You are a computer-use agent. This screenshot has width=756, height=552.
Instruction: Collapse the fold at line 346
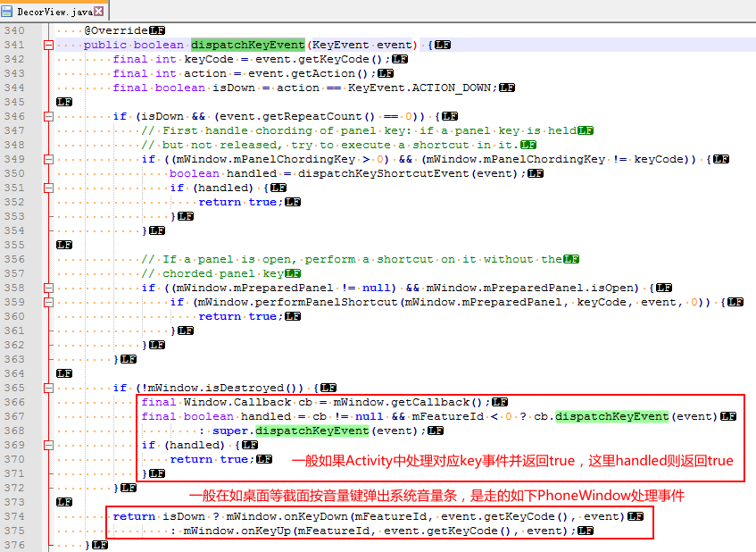pos(48,116)
